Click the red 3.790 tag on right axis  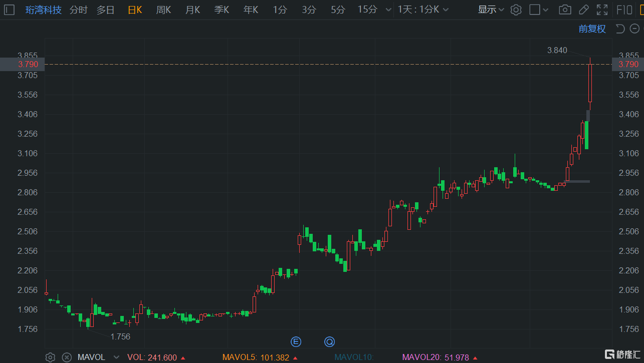pos(628,64)
